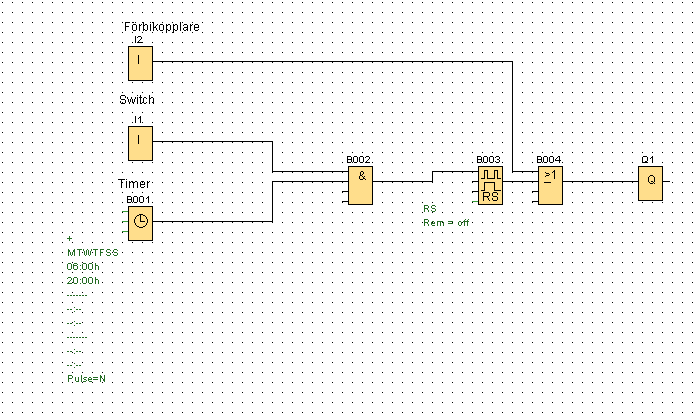700x415 pixels.
Task: Click the I2 block name label
Action: [x=138, y=40]
